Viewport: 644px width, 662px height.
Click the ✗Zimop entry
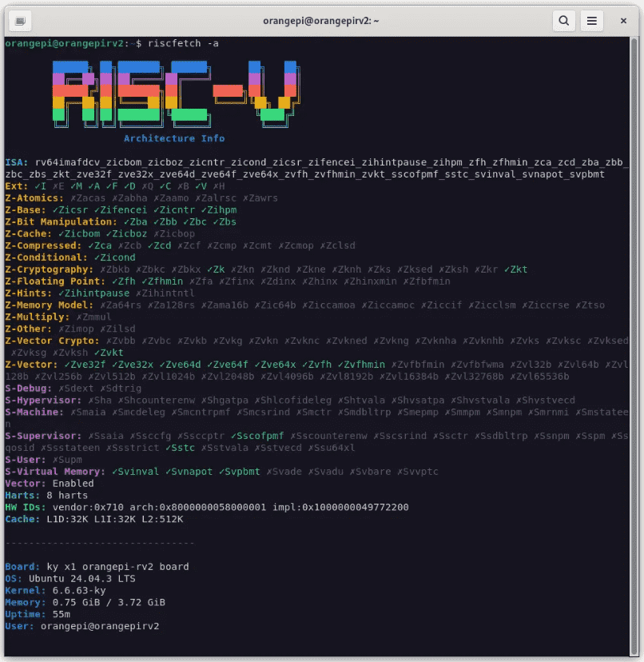click(x=76, y=329)
